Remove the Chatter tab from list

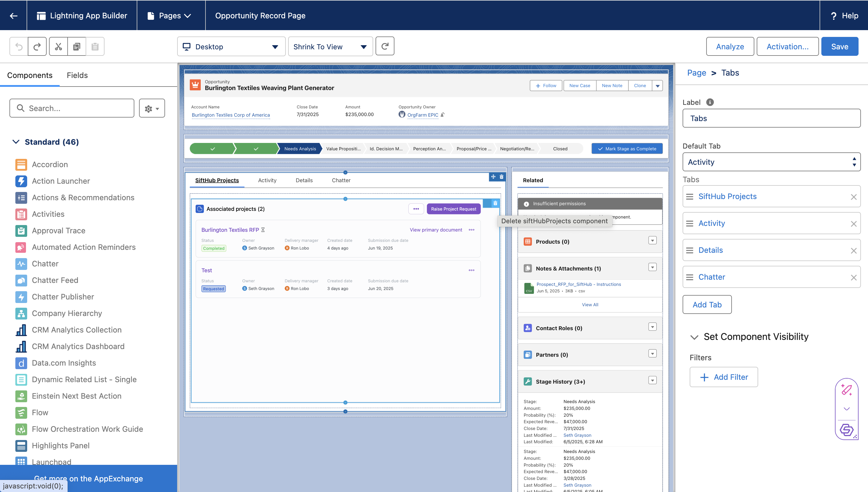(853, 277)
